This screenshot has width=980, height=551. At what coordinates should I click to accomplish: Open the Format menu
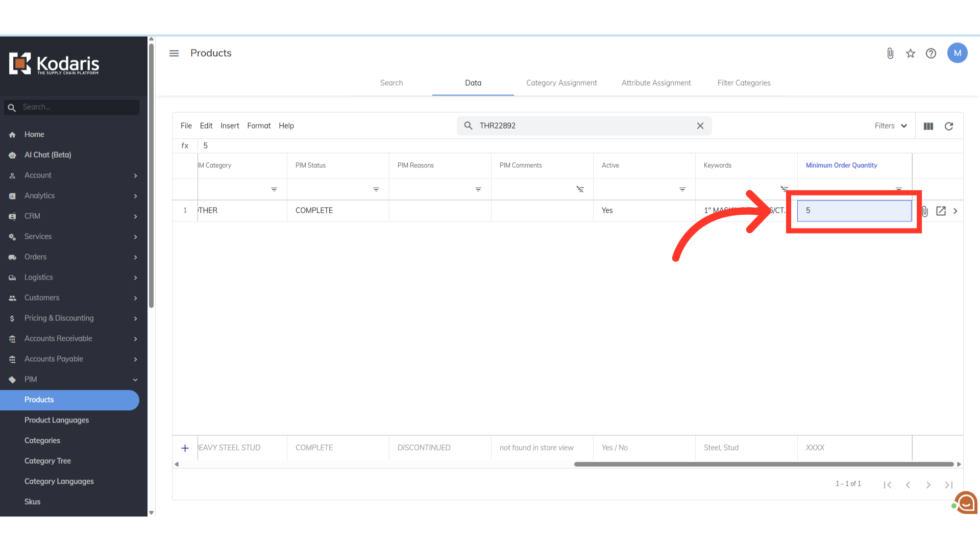pos(259,126)
